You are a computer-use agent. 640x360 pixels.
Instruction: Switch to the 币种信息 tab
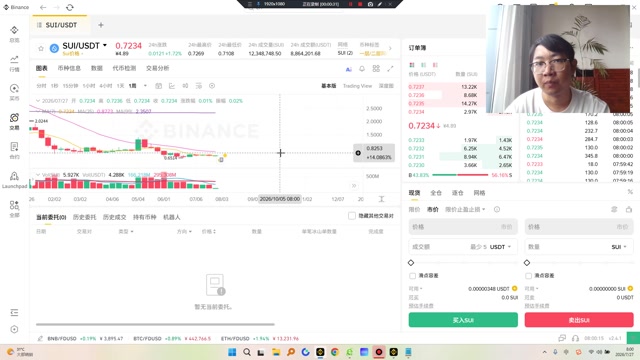pyautogui.click(x=69, y=68)
